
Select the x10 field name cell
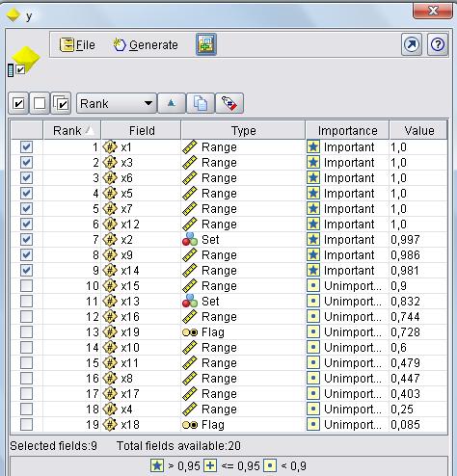coord(141,348)
